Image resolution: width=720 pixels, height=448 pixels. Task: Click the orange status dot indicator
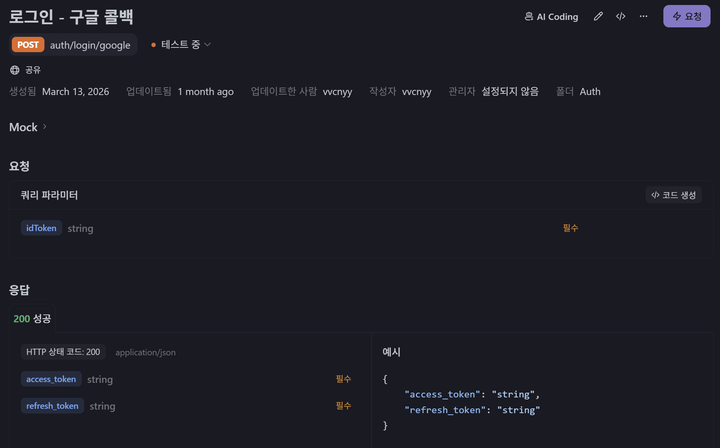click(153, 45)
